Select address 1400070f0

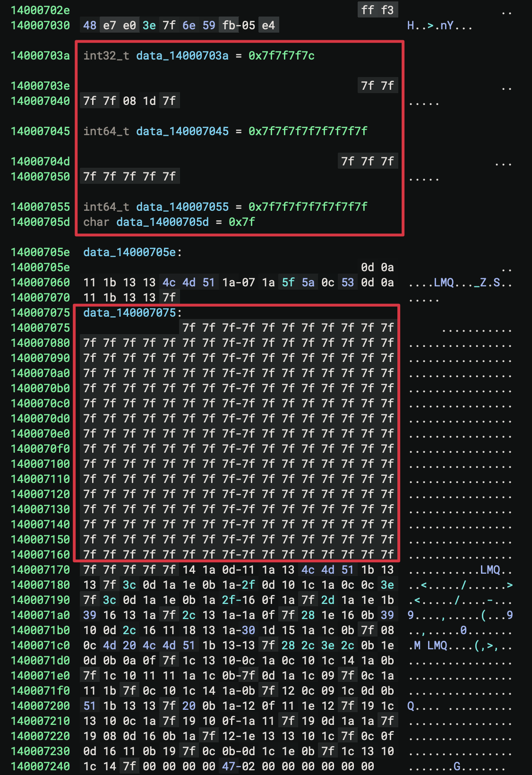coord(40,448)
